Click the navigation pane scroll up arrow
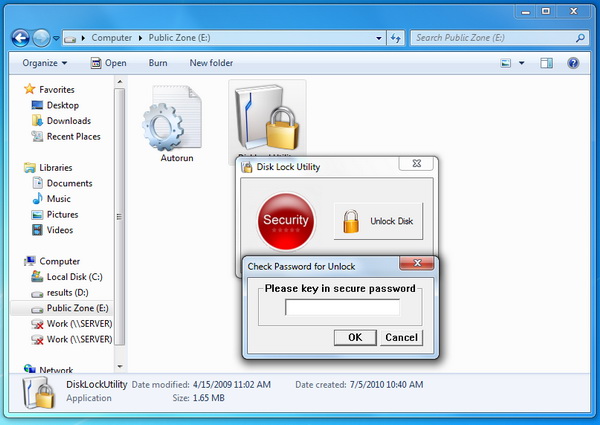 tap(120, 82)
